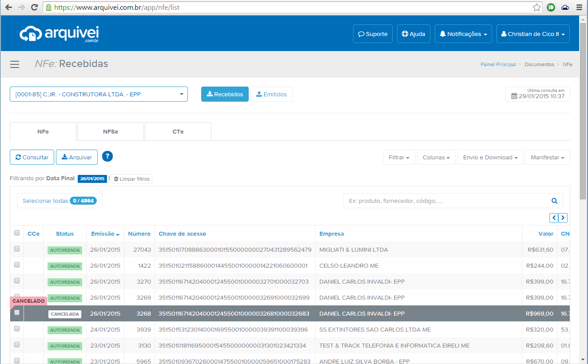Click access key ending 14221060600001

coord(233,265)
